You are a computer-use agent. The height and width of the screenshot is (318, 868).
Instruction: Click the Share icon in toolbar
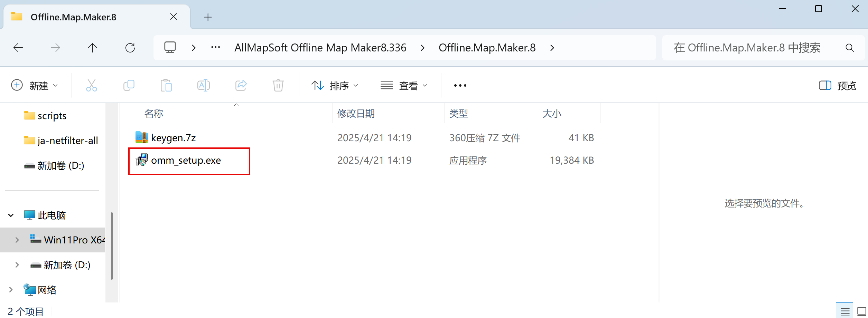tap(241, 85)
